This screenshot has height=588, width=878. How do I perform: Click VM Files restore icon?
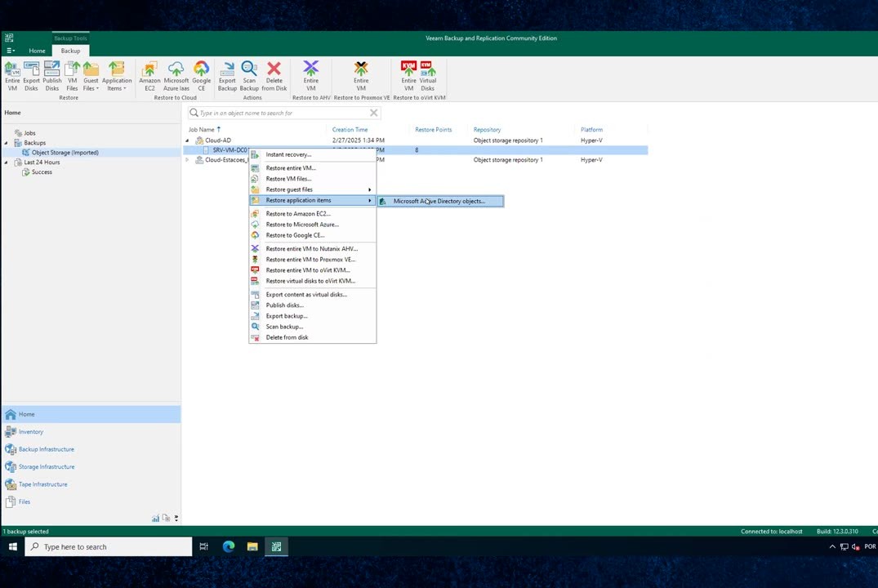pos(72,76)
